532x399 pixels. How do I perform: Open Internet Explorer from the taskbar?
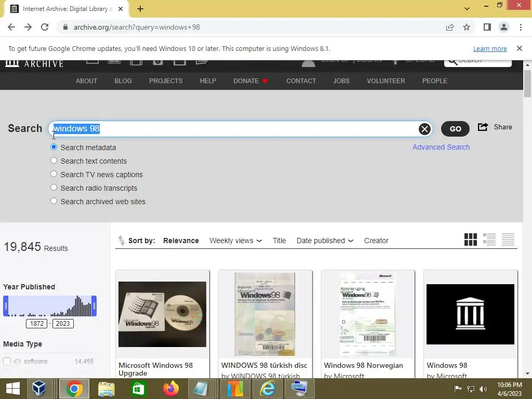pos(268,389)
